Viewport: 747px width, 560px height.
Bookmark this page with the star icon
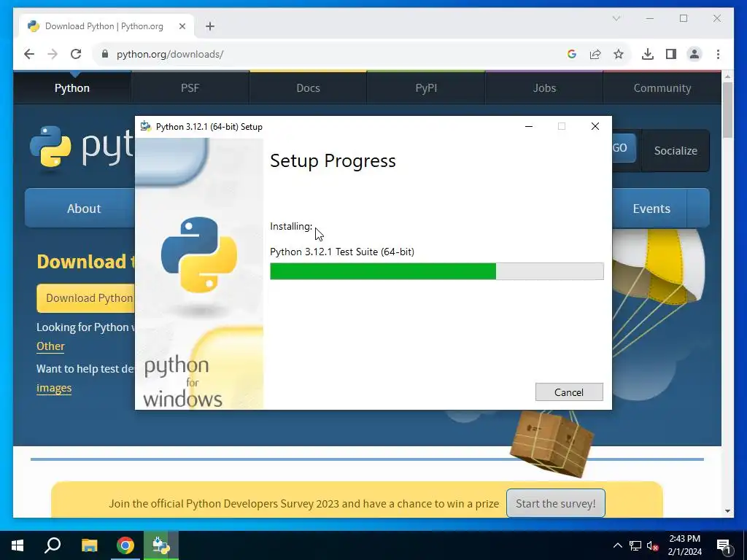click(x=619, y=54)
